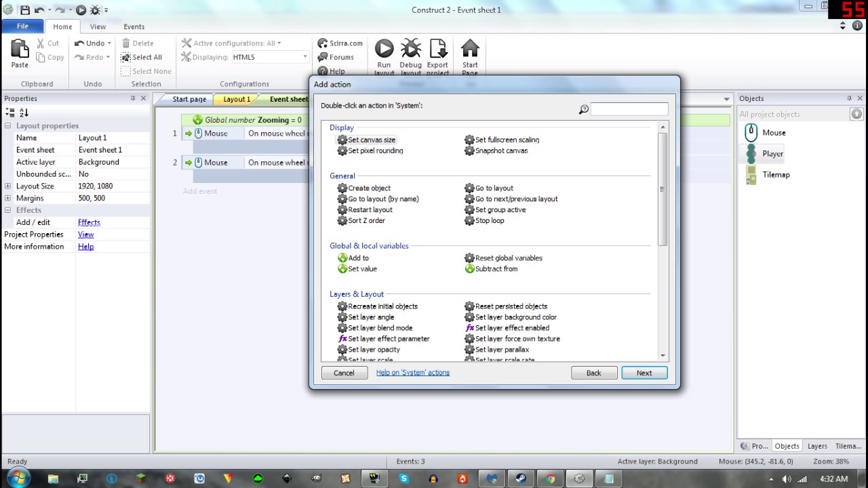Click the volume icon in system tray
Screen dimensions: 868x488
tap(787, 479)
